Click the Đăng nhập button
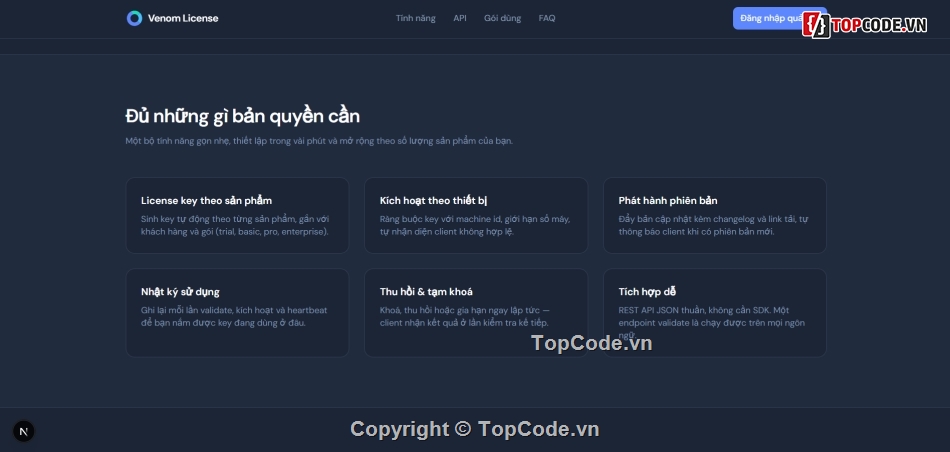The width and height of the screenshot is (950, 452). (x=780, y=18)
